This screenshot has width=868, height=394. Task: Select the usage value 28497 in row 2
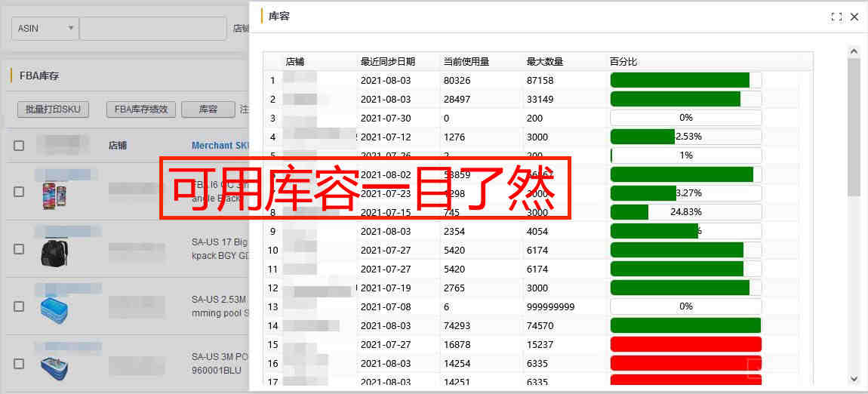pos(457,99)
